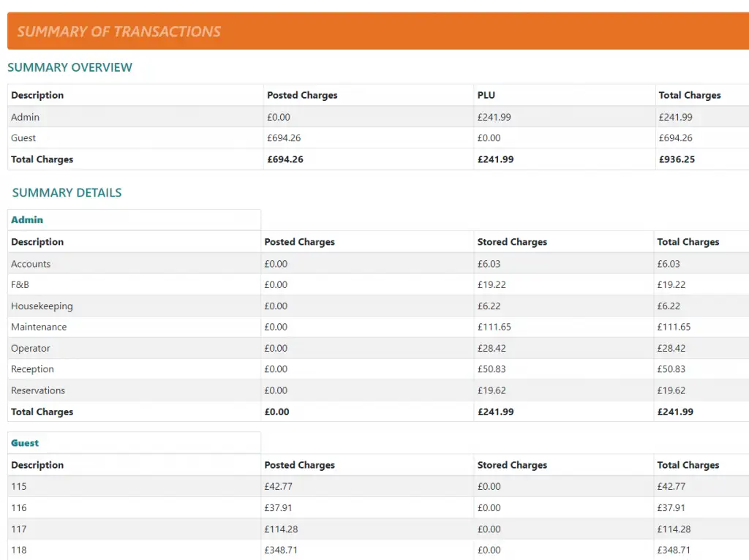The width and height of the screenshot is (749, 560).
Task: Select the SUMMARY DETAILS heading
Action: [x=67, y=192]
